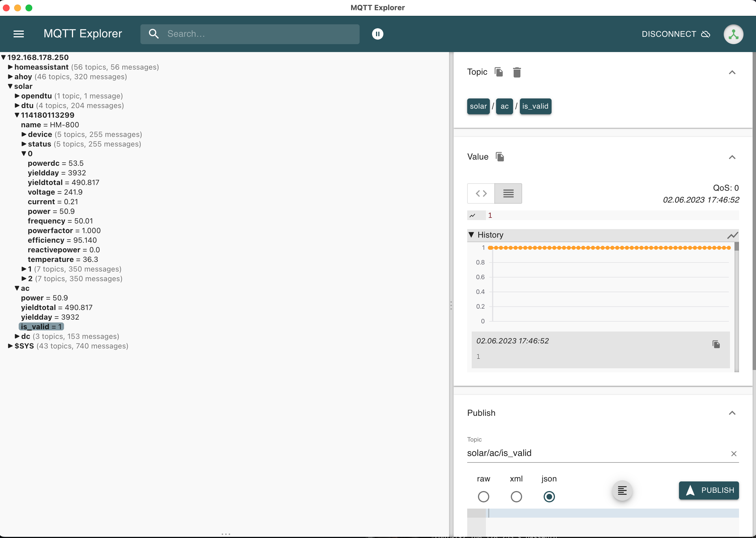Image resolution: width=756 pixels, height=538 pixels.
Task: Select the raw payload format
Action: [484, 497]
